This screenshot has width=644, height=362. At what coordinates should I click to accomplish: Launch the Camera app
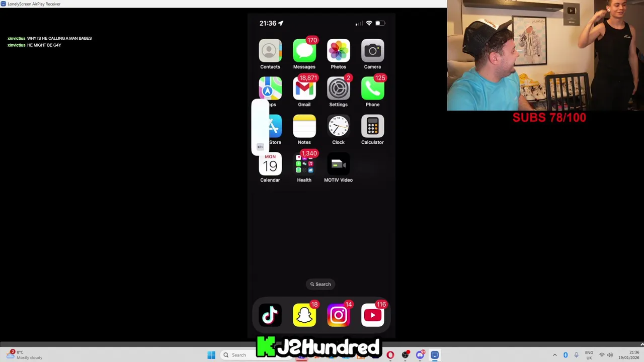[373, 51]
